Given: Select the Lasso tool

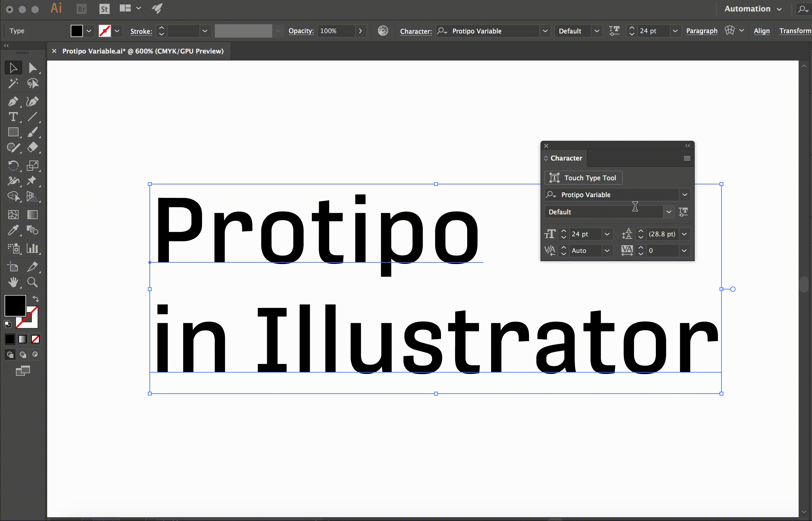Looking at the screenshot, I should coord(33,83).
